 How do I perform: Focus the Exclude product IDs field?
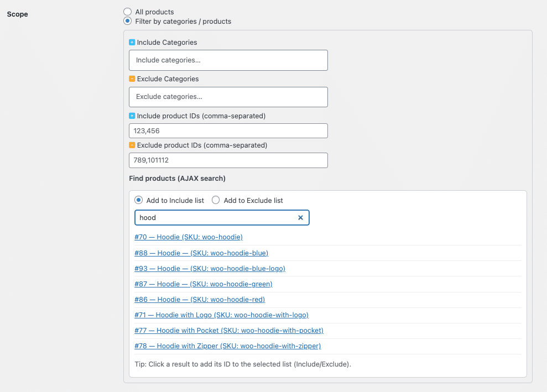(x=228, y=160)
